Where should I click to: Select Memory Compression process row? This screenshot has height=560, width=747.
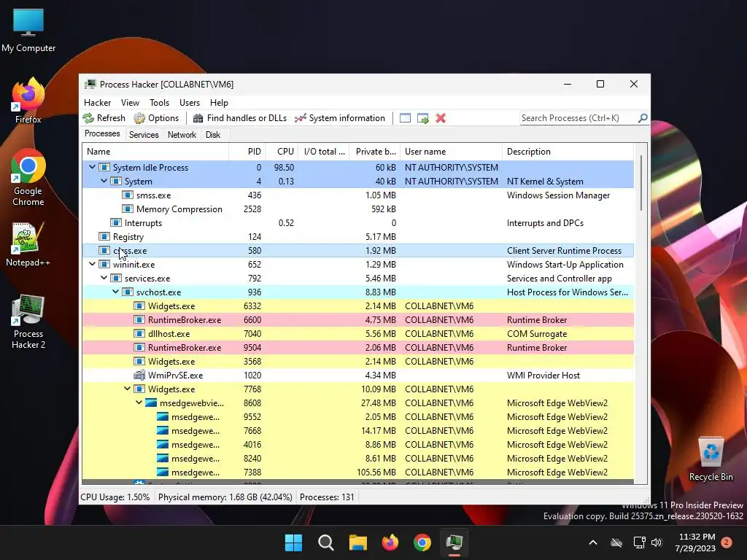coord(357,209)
